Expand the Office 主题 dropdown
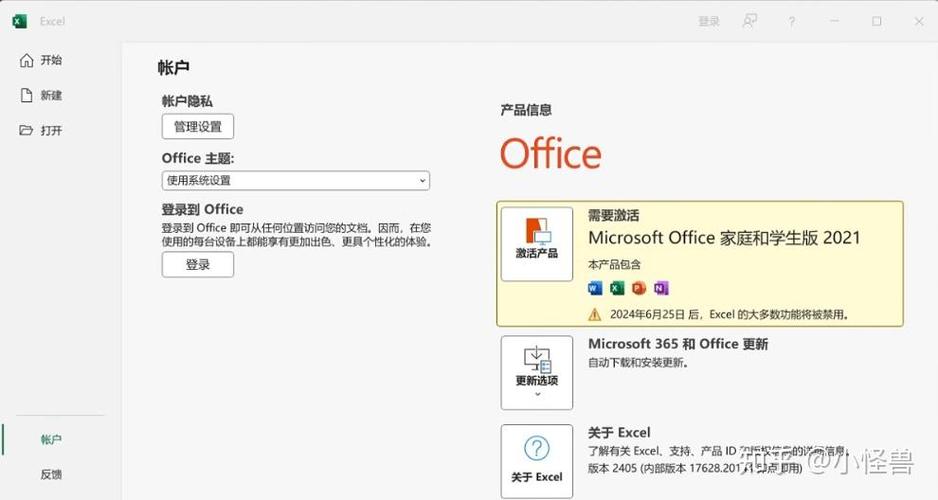 296,181
